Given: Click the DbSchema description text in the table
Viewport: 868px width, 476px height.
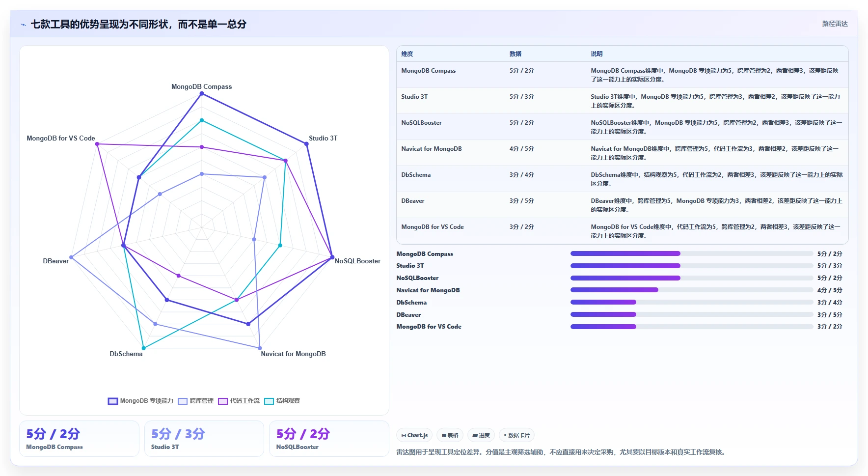Looking at the screenshot, I should [717, 179].
